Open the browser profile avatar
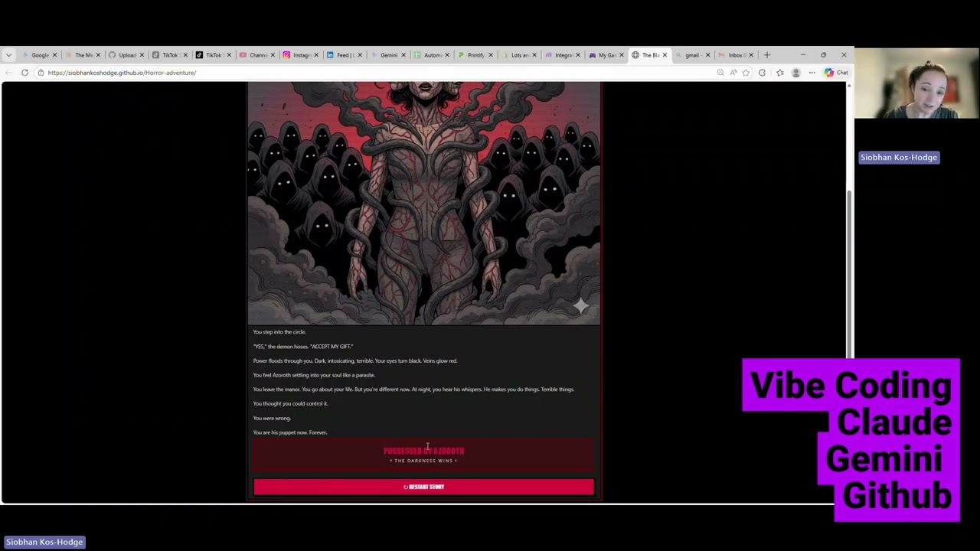This screenshot has width=980, height=551. tap(795, 73)
